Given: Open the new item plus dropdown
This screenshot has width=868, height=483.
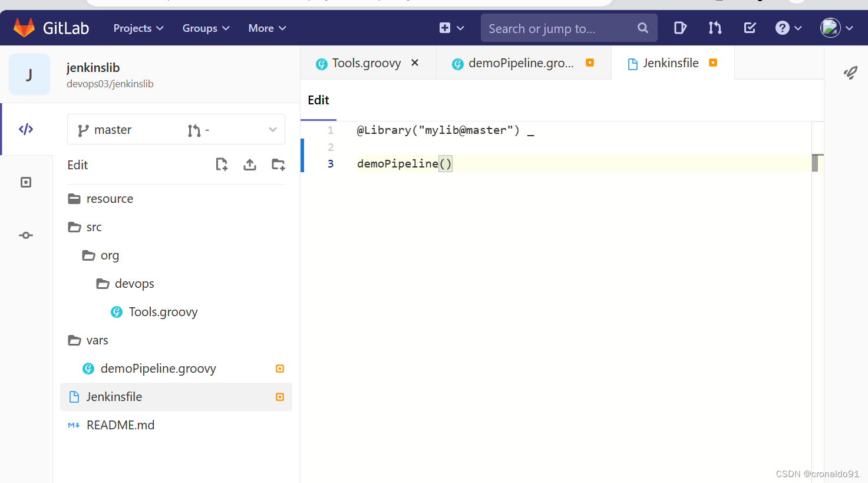Looking at the screenshot, I should pos(452,28).
